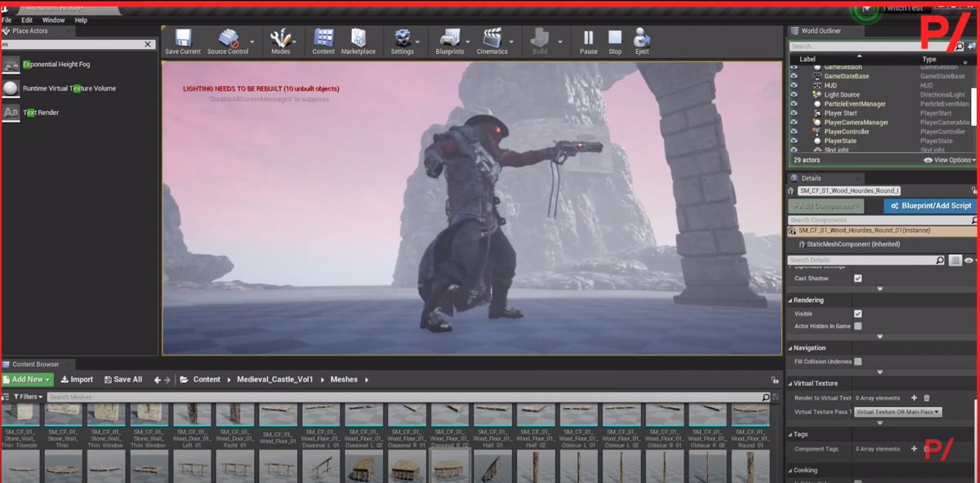Open the Help menu
This screenshot has width=980, height=483.
click(x=81, y=20)
